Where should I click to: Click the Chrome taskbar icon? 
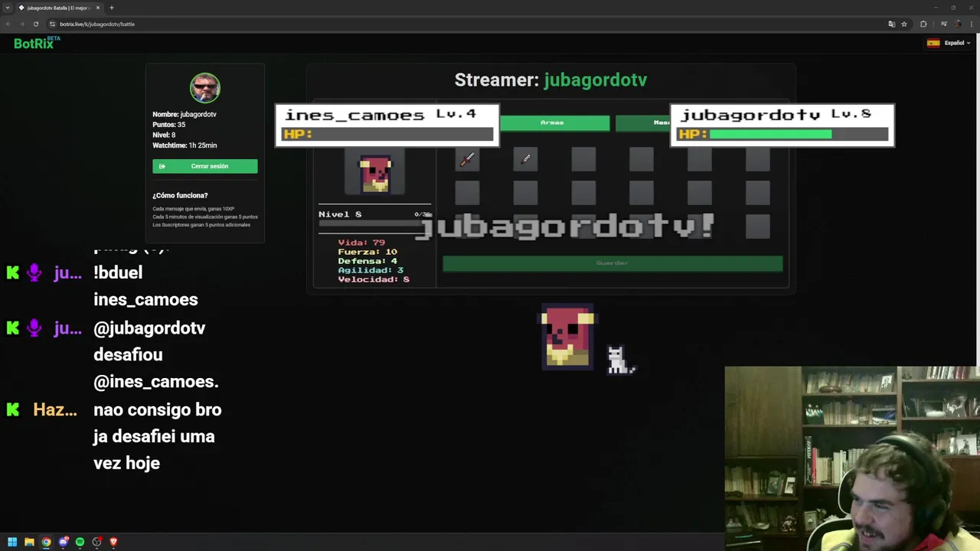(46, 542)
